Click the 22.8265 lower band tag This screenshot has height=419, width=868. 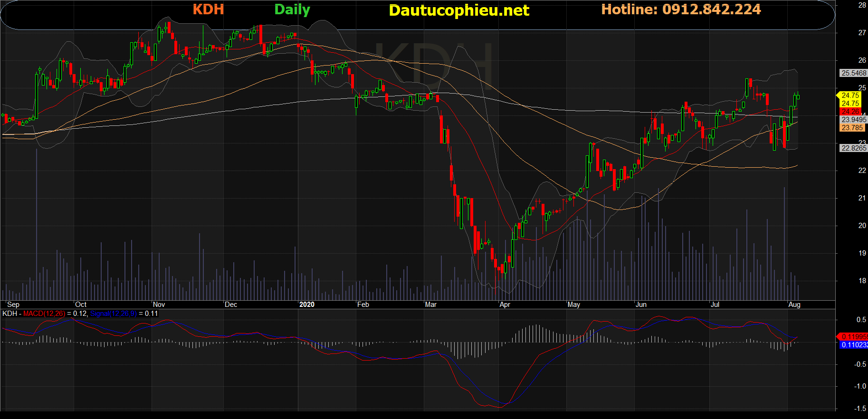853,148
